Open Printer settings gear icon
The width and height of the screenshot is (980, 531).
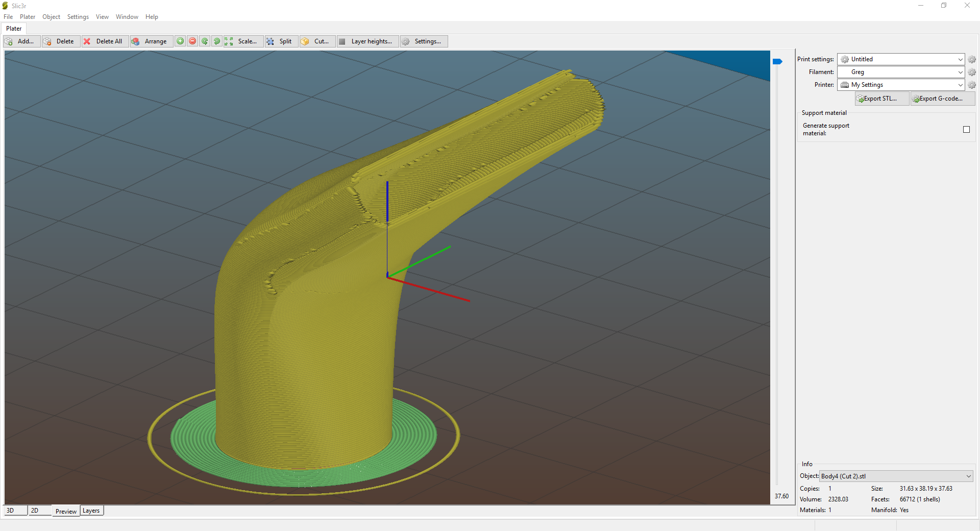972,85
